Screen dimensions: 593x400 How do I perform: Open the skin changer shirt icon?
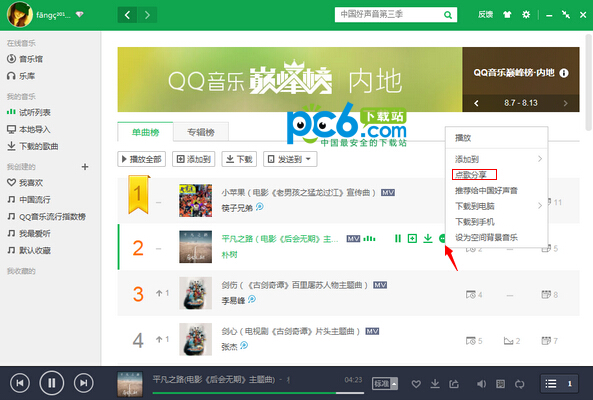(507, 15)
